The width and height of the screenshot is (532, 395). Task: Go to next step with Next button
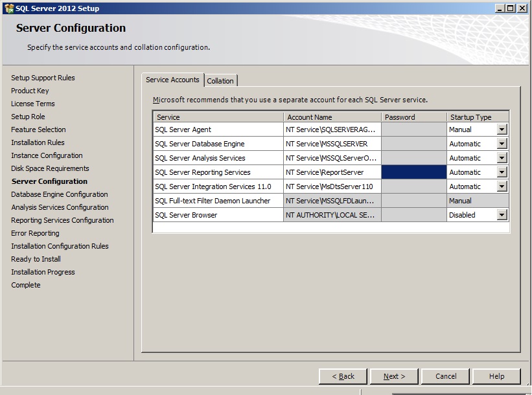coord(394,376)
